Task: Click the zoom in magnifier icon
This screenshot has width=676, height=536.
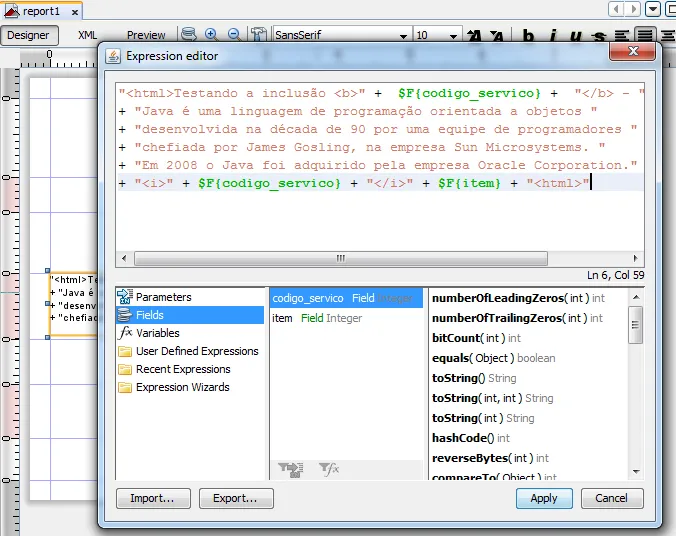Action: (211, 35)
